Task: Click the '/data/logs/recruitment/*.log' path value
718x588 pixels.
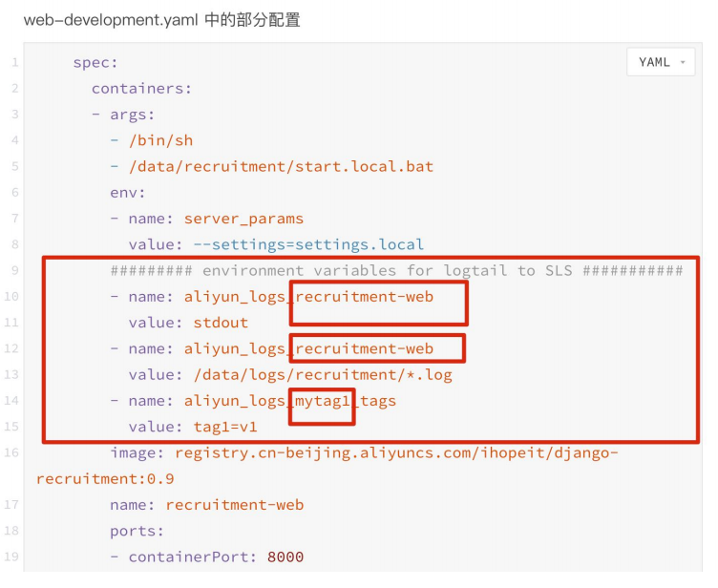Action: pyautogui.click(x=318, y=374)
